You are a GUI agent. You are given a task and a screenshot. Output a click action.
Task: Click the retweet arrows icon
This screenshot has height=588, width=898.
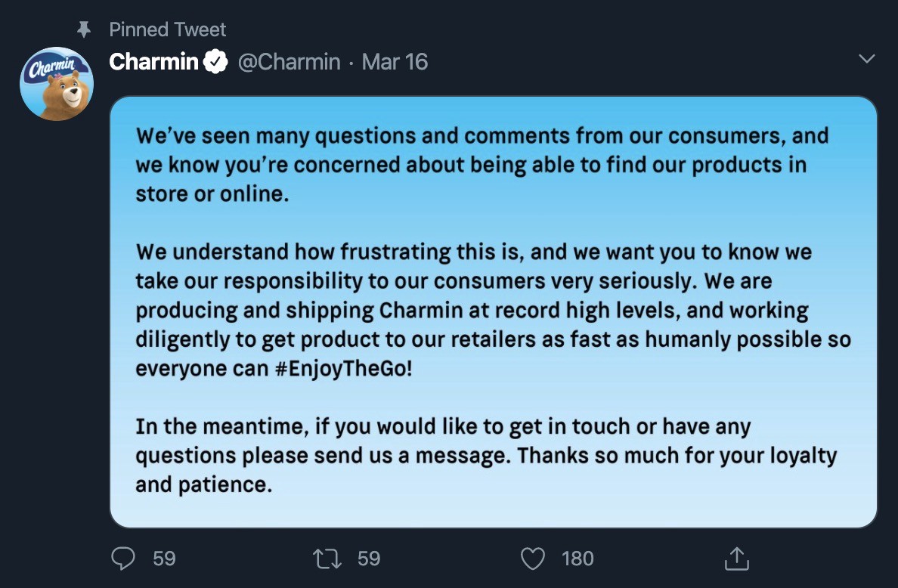coord(327,559)
